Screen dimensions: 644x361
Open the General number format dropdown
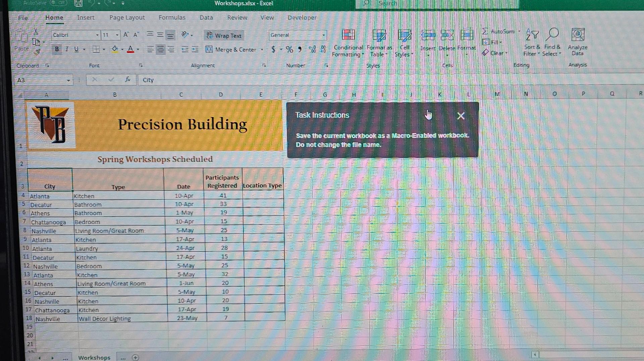(x=324, y=35)
